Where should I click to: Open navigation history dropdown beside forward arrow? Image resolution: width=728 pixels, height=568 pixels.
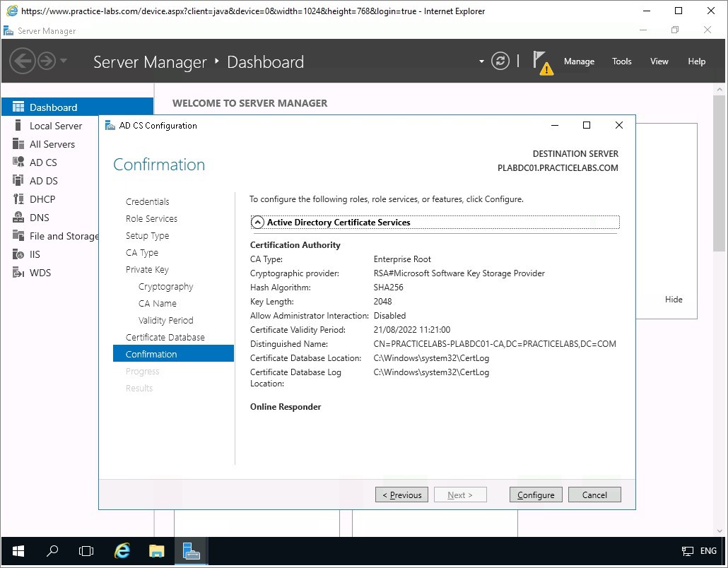tap(64, 61)
